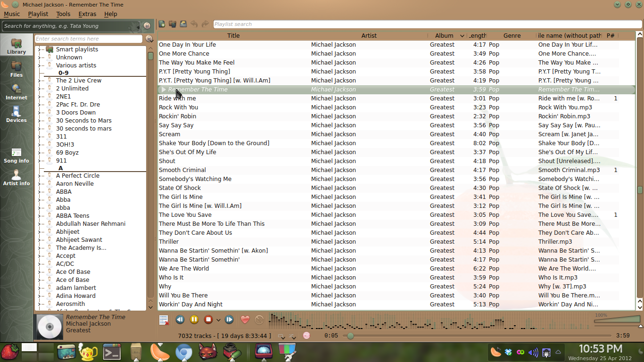Viewport: 644px width, 362px height.
Task: Expand the ABBA Teens artist node
Action: (39, 216)
